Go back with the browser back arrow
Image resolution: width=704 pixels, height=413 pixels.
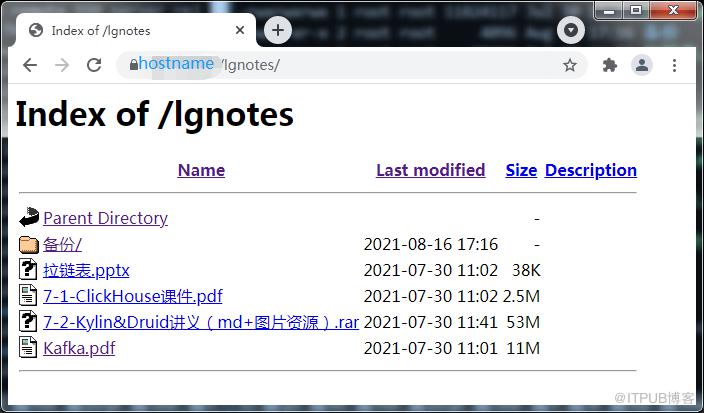(30, 66)
